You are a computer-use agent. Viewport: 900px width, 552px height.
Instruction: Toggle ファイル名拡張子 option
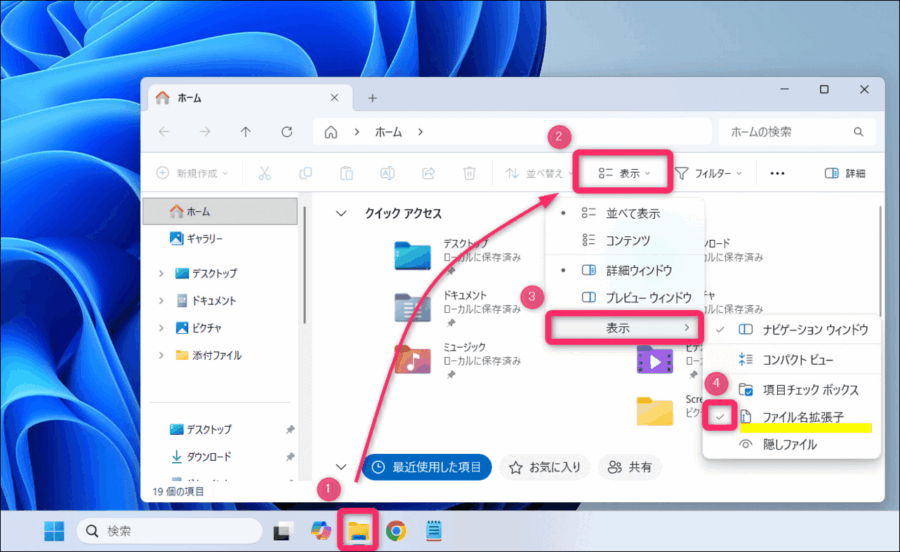(792, 417)
